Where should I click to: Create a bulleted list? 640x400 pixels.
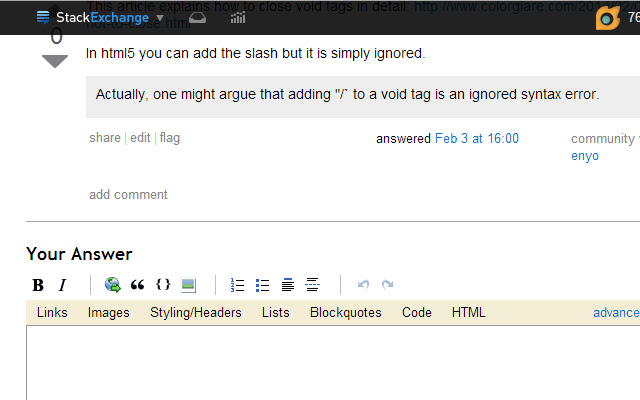[262, 285]
